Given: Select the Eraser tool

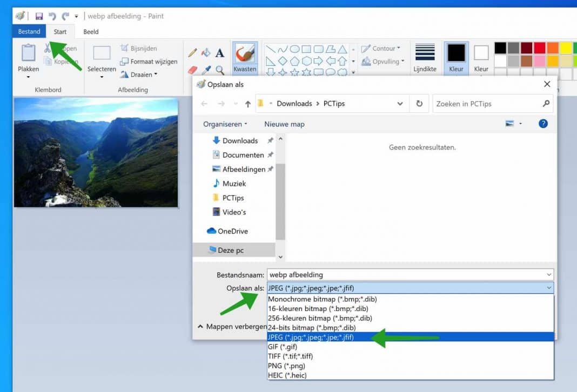Looking at the screenshot, I should tap(193, 69).
